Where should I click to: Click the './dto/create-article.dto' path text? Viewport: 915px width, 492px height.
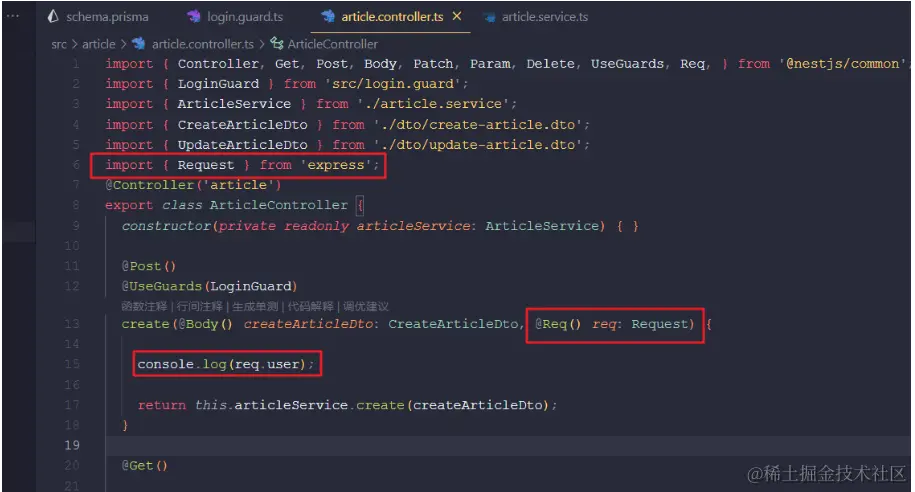point(478,125)
